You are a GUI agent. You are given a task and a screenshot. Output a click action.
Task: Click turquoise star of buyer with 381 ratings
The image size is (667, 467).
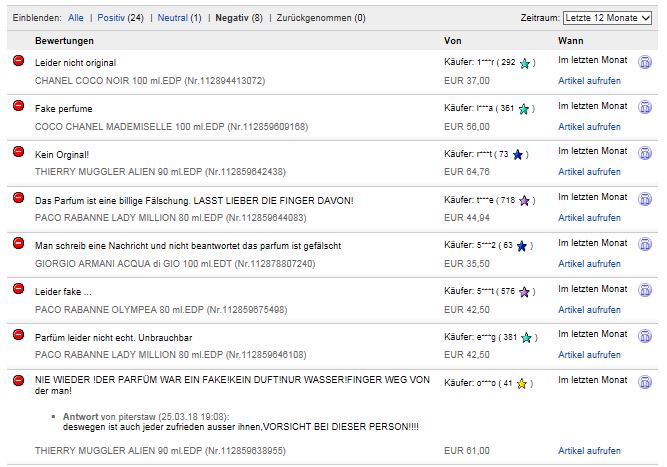(527, 338)
